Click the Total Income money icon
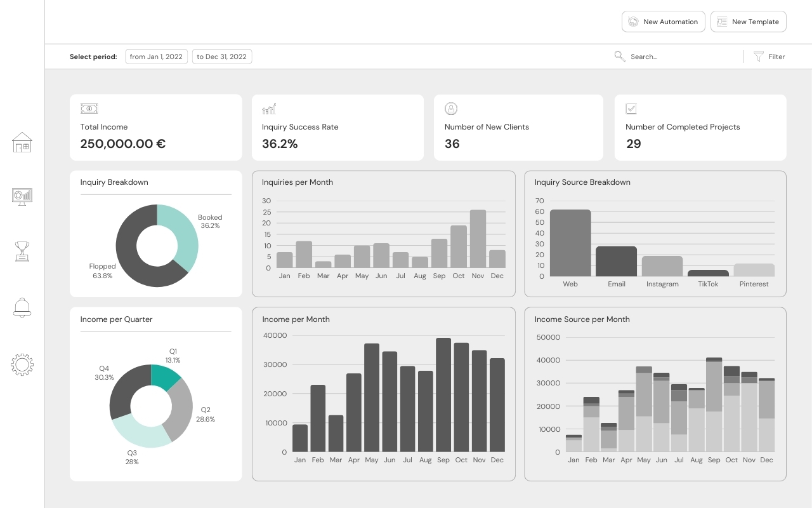 pos(89,109)
